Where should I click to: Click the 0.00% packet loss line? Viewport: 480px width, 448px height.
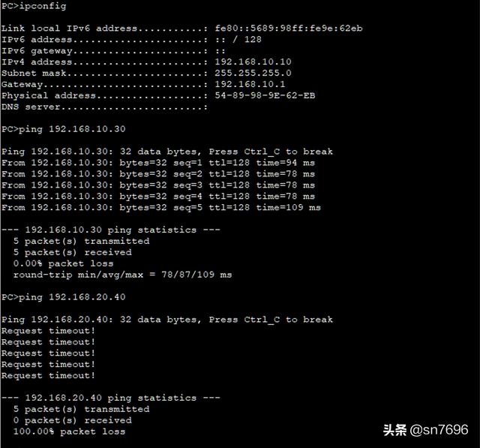click(63, 263)
